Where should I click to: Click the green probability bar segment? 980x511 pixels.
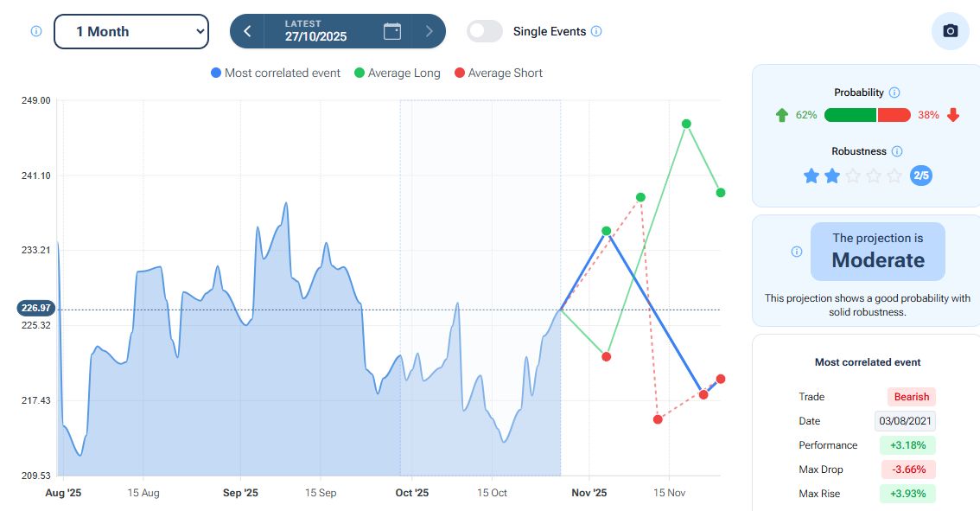tap(850, 115)
